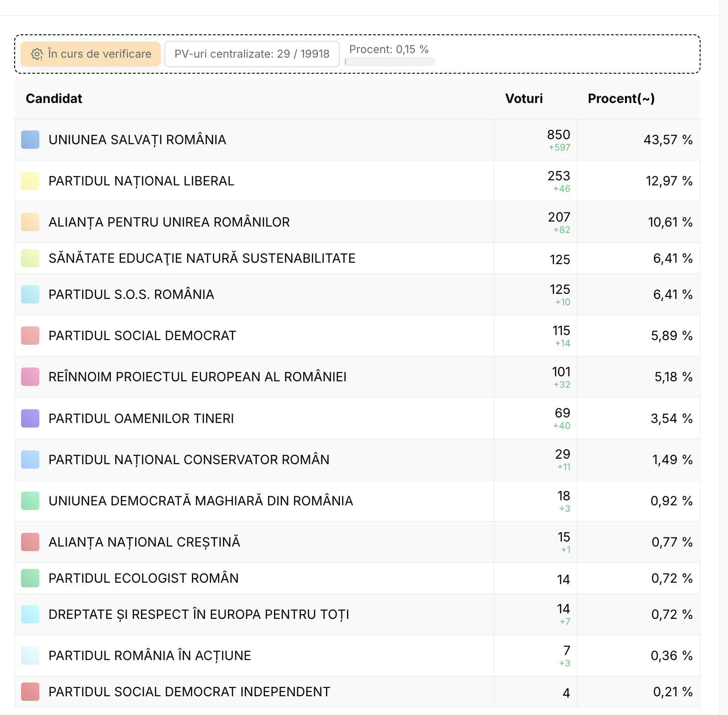Click the Partidul Social Democrat Independent swatch
The height and width of the screenshot is (715, 728).
click(x=30, y=692)
